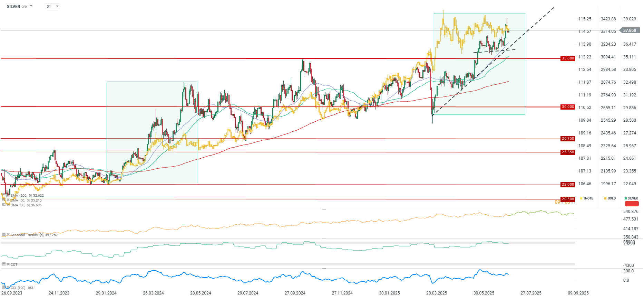This screenshot has width=644, height=299.
Task: Select the 26.750 horizontal level label
Action: [x=568, y=139]
